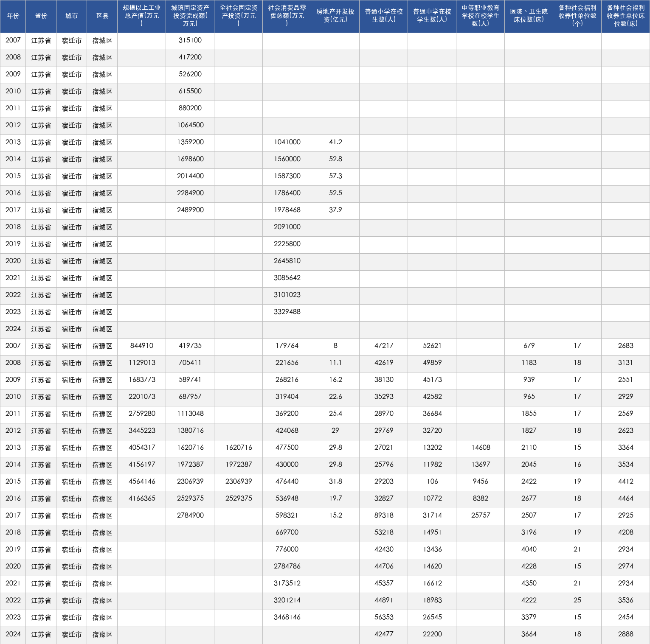Screen dimensions: 650x644
Task: Click the last row's 2888 cell
Action: [626, 635]
